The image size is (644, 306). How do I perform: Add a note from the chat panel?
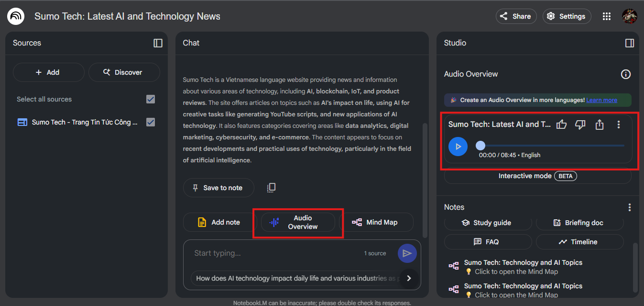click(x=220, y=222)
